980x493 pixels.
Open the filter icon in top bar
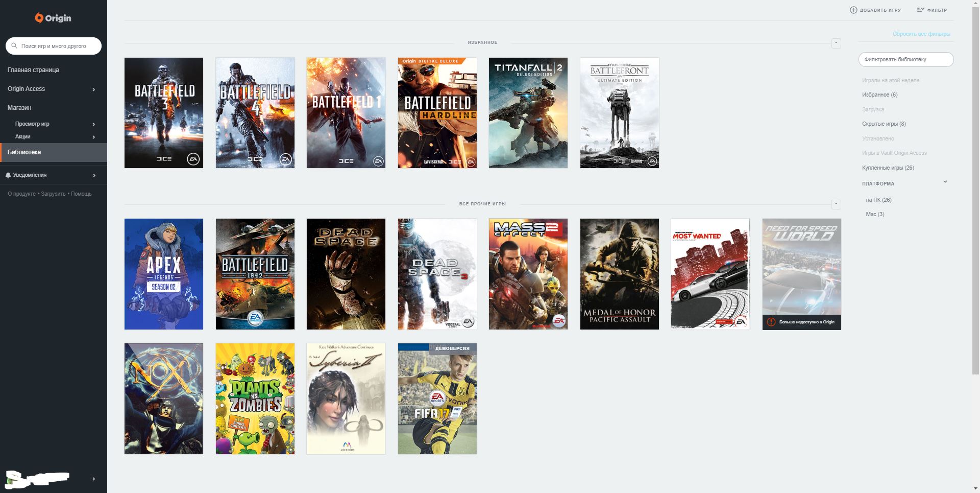(920, 10)
